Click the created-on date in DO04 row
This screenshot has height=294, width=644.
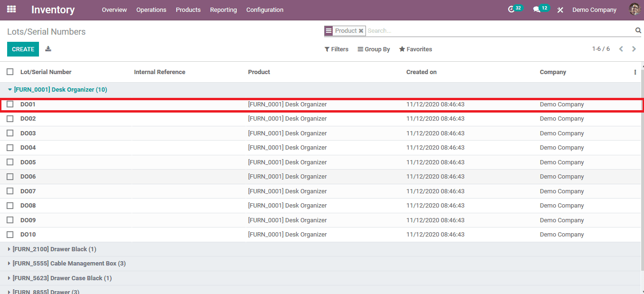(435, 148)
